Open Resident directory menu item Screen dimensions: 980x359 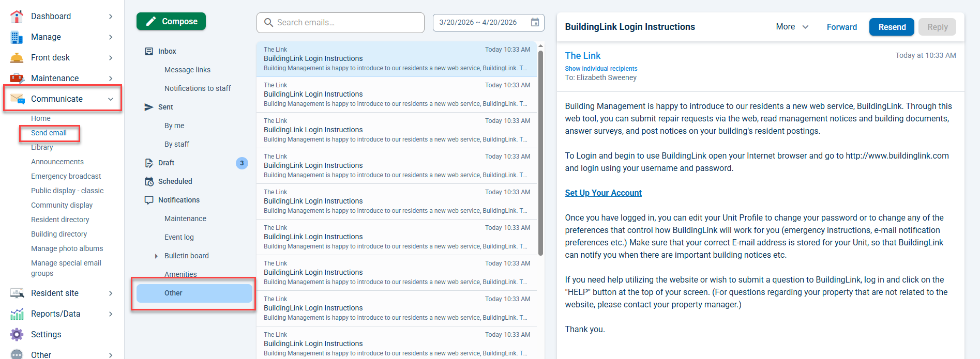pos(60,220)
